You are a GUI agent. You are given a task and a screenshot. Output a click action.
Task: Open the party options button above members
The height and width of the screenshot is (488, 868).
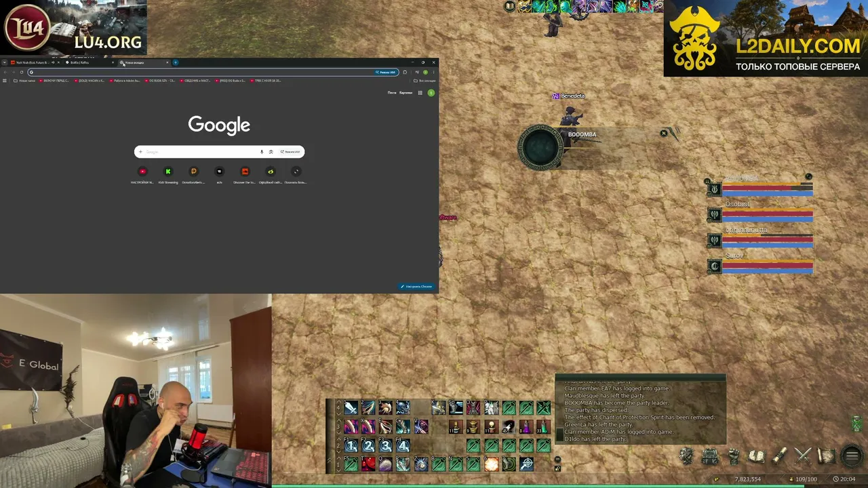click(x=808, y=177)
